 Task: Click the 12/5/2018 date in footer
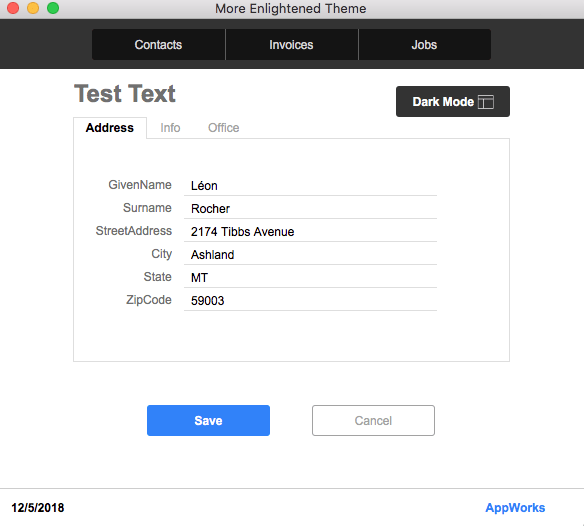[x=38, y=508]
